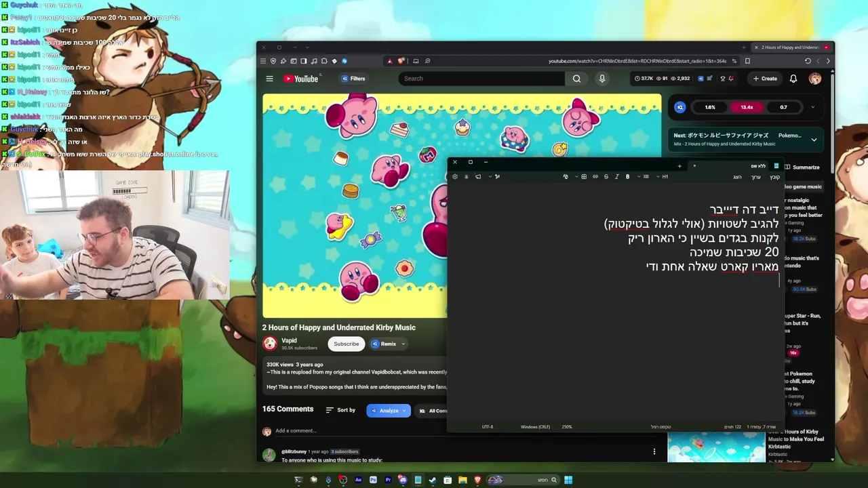This screenshot has height=488, width=868.
Task: Expand the vidIQ score bar chevron
Action: (812, 107)
